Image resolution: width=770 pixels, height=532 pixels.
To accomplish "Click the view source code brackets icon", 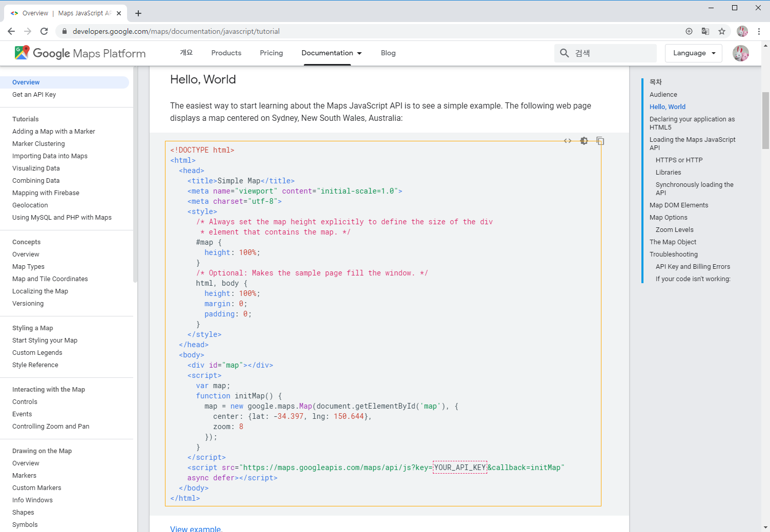I will point(568,141).
